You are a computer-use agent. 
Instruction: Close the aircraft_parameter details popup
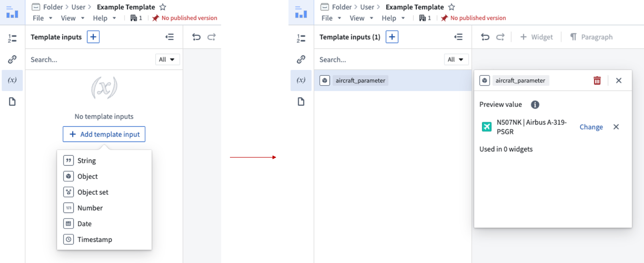pyautogui.click(x=619, y=80)
